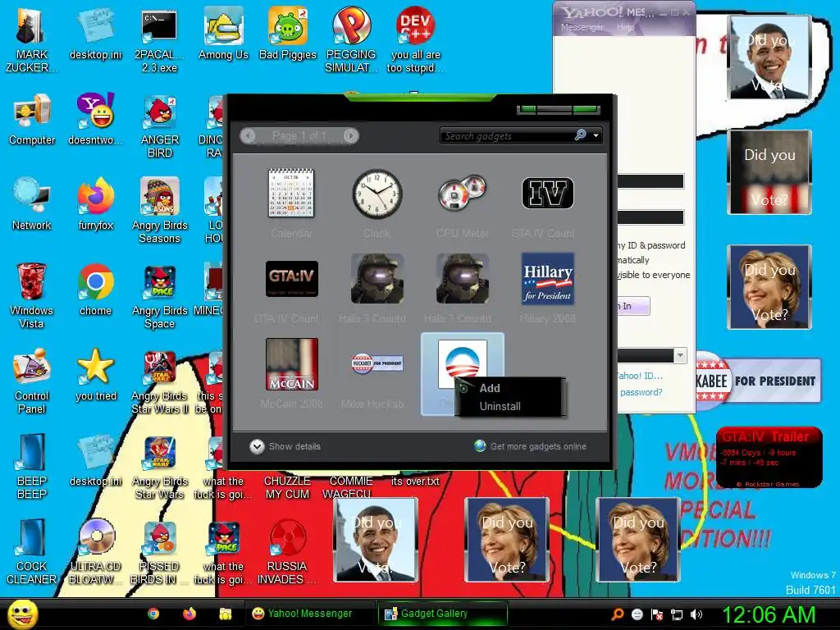Select the PISSED BIRDS IN desktop icon
The width and height of the screenshot is (840, 630).
click(x=159, y=552)
